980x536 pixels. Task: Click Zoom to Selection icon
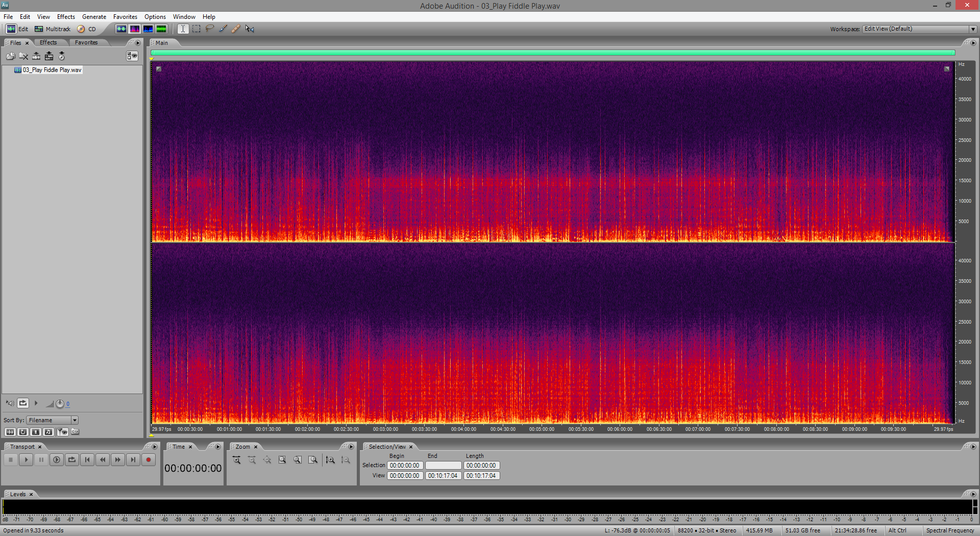click(282, 460)
